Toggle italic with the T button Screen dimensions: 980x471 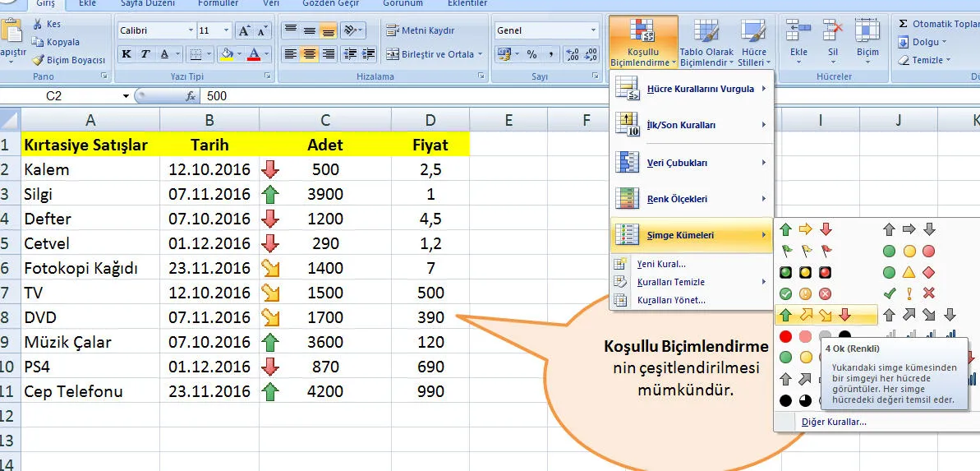point(145,54)
